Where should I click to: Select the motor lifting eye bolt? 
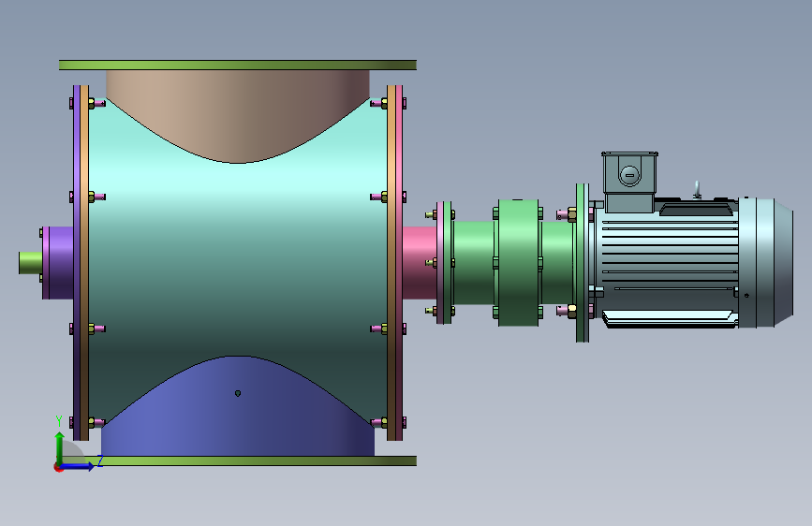point(697,189)
